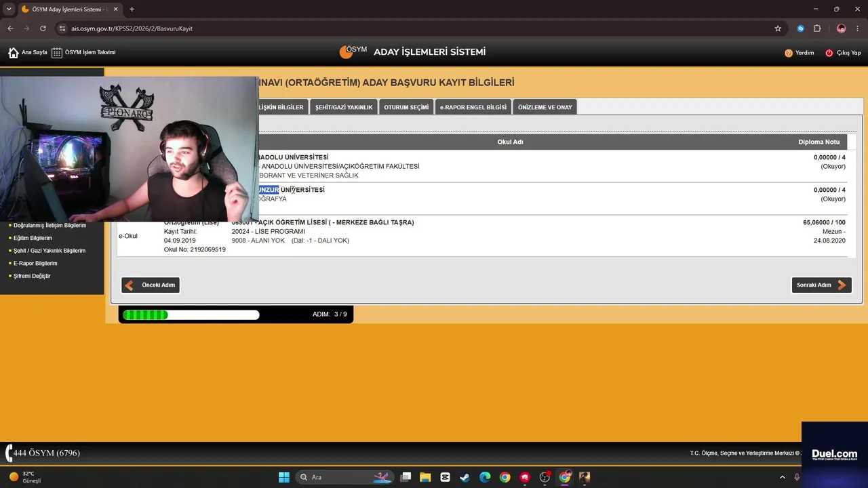
Task: Click the e-Okul label in the table
Action: (128, 236)
